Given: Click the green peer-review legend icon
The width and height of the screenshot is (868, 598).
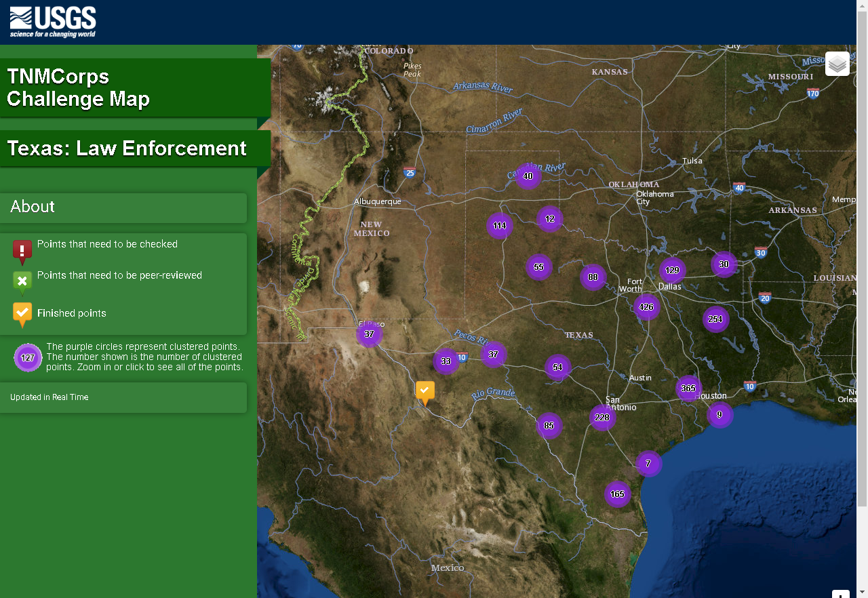Looking at the screenshot, I should [22, 283].
